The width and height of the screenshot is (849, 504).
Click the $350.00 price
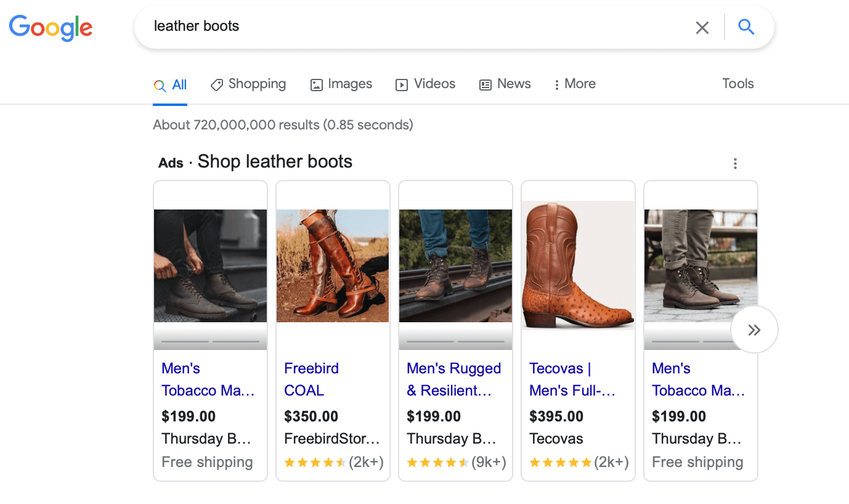click(x=311, y=417)
